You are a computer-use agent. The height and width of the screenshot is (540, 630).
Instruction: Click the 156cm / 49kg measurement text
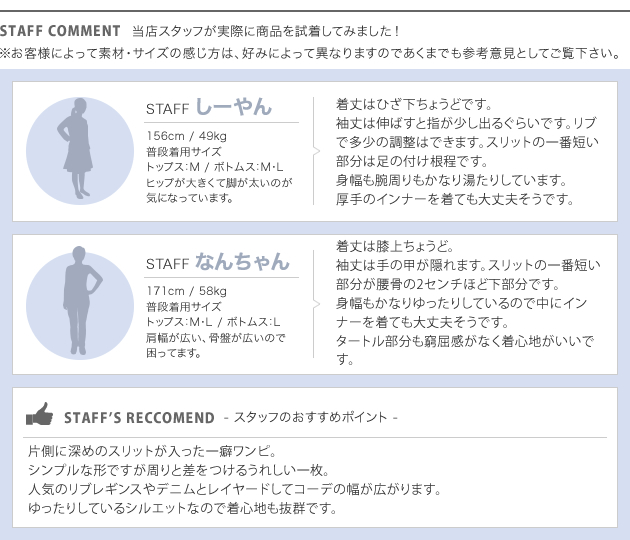[187, 136]
